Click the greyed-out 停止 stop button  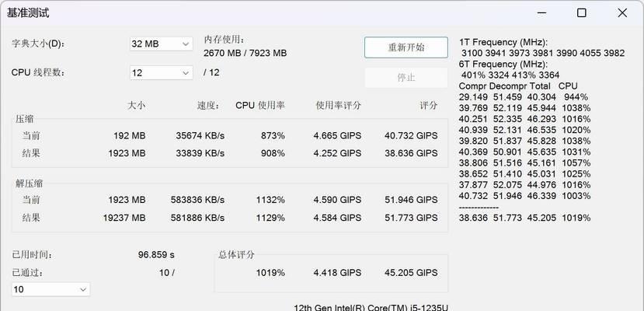click(406, 78)
